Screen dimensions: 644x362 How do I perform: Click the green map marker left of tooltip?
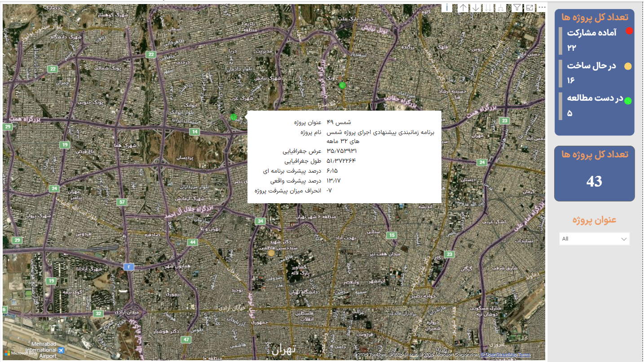234,117
